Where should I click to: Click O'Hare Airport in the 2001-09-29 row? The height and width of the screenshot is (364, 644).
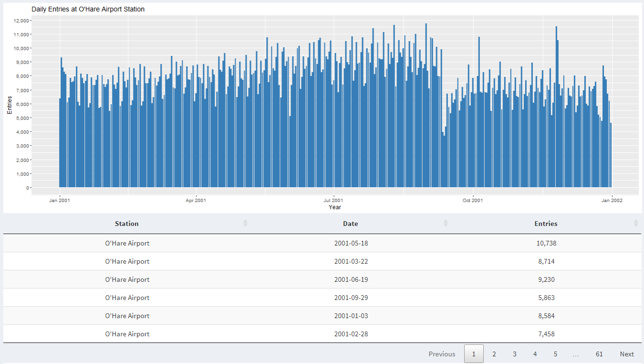(127, 298)
